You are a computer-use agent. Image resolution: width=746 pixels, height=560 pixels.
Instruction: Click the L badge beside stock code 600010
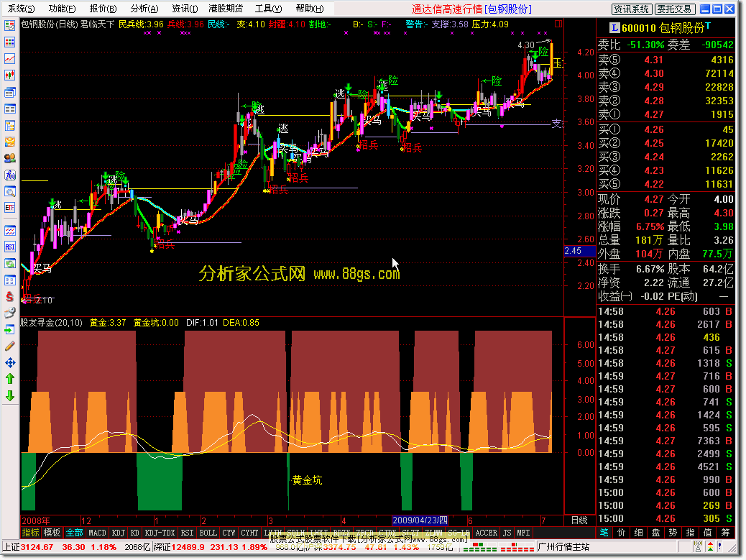614,28
